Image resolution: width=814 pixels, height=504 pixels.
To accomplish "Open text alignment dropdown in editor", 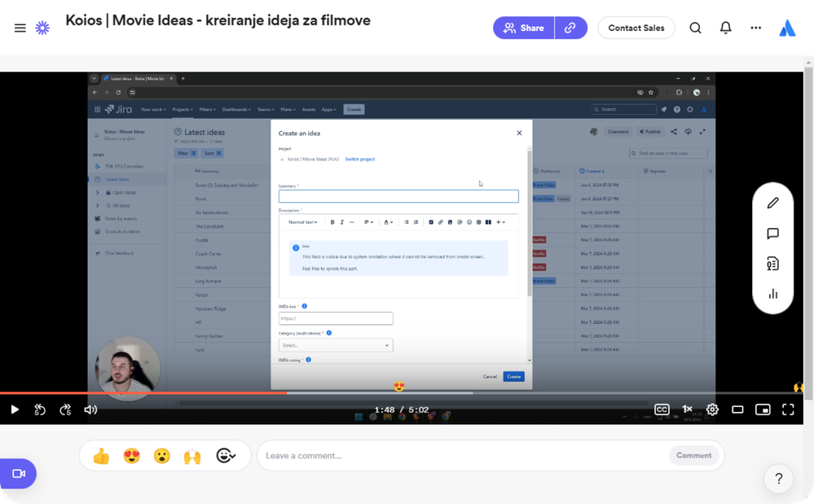I will tap(368, 222).
